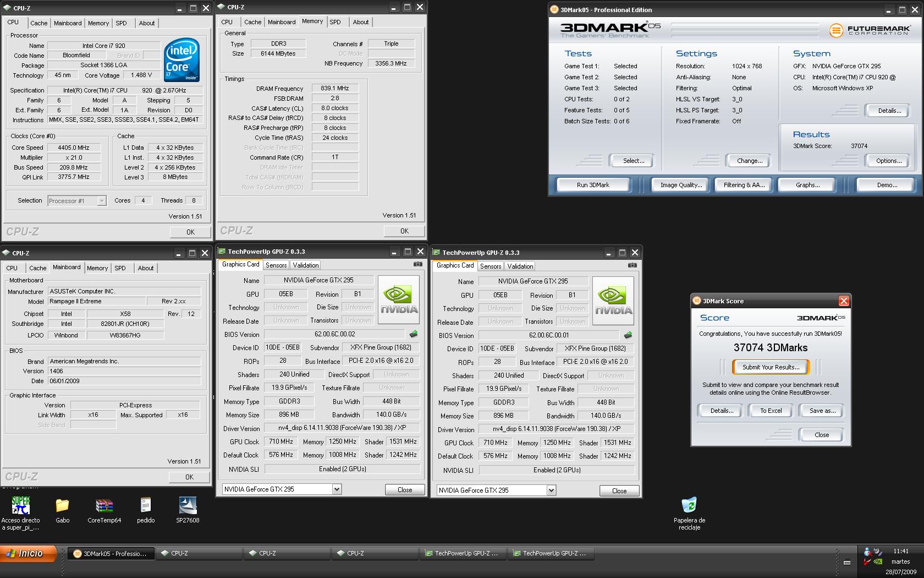Select CPU tab in CPU-Z Mainboard window
Image resolution: width=924 pixels, height=578 pixels.
tap(12, 268)
